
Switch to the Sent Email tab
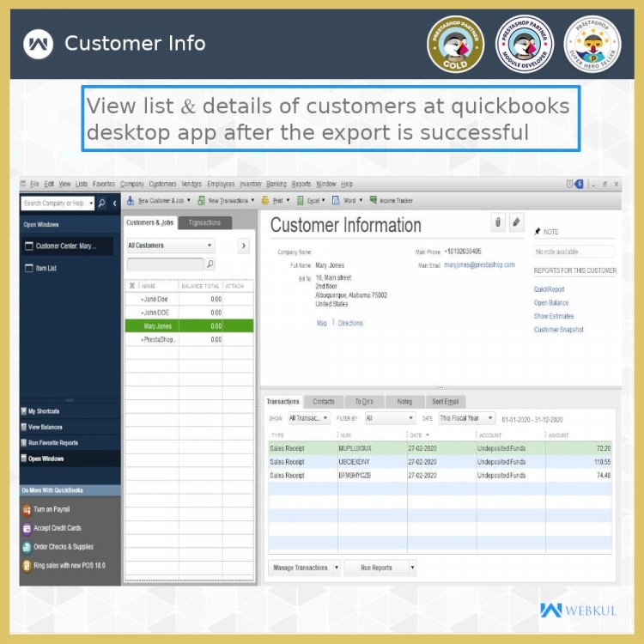coord(445,402)
